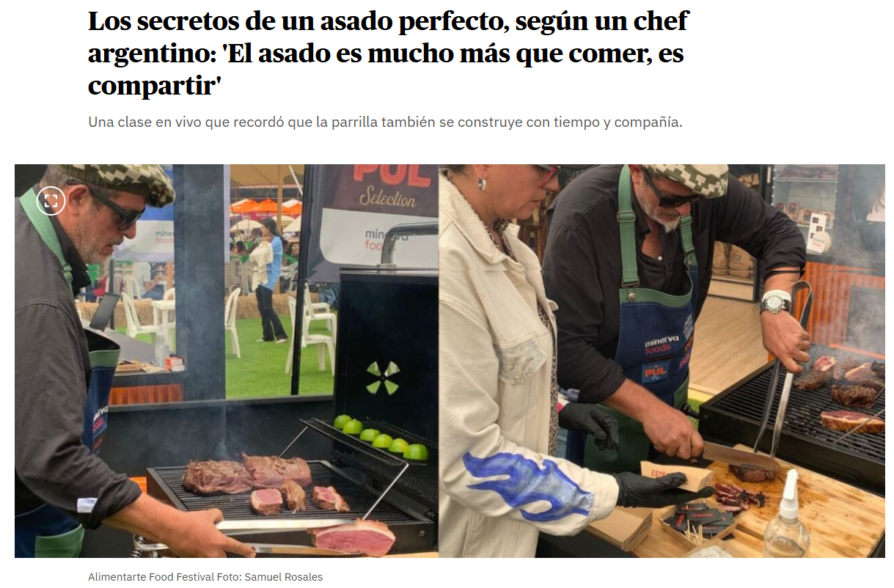Viewport: 894px width, 588px height.
Task: Click the raw steak held by tongs
Action: point(352,537)
